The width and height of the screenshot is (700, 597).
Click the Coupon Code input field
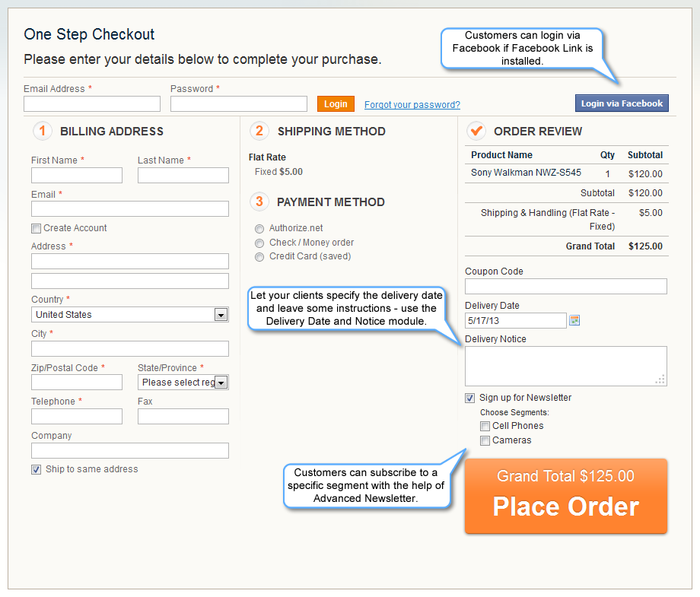pos(565,286)
